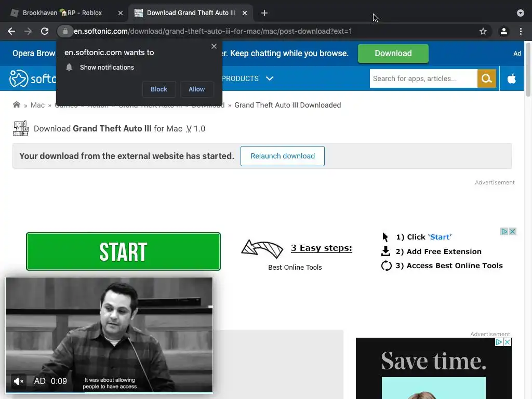Click the browser forward arrow

click(x=28, y=31)
